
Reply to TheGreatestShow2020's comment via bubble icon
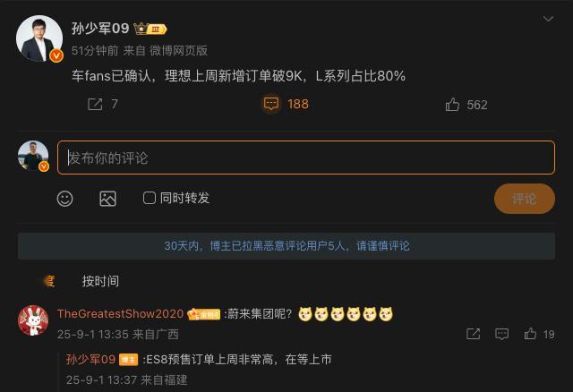click(x=501, y=334)
